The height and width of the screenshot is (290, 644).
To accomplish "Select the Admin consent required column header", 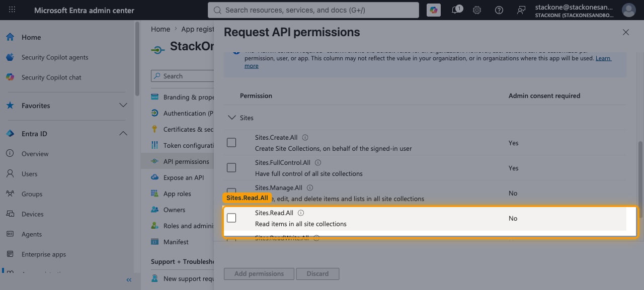I will click(544, 95).
